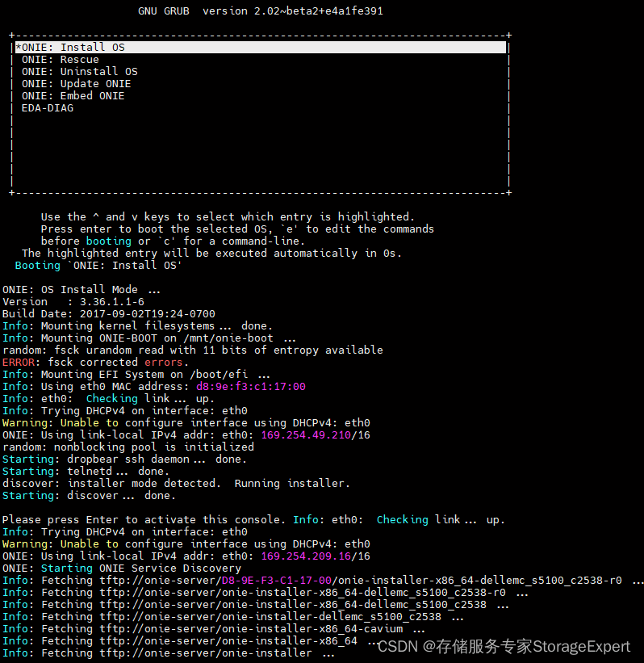Click the 'Starting: discover ... done' line
This screenshot has height=663, width=644.
tap(89, 496)
